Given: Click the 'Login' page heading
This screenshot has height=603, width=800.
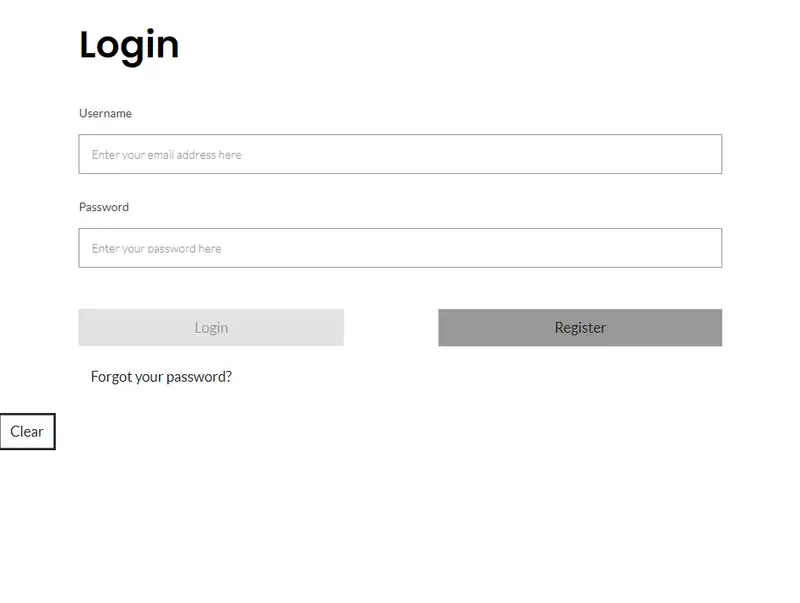Looking at the screenshot, I should click(x=129, y=45).
